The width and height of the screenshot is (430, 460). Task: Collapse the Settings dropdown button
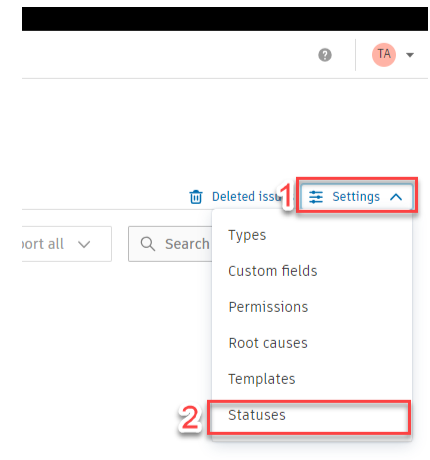[357, 197]
